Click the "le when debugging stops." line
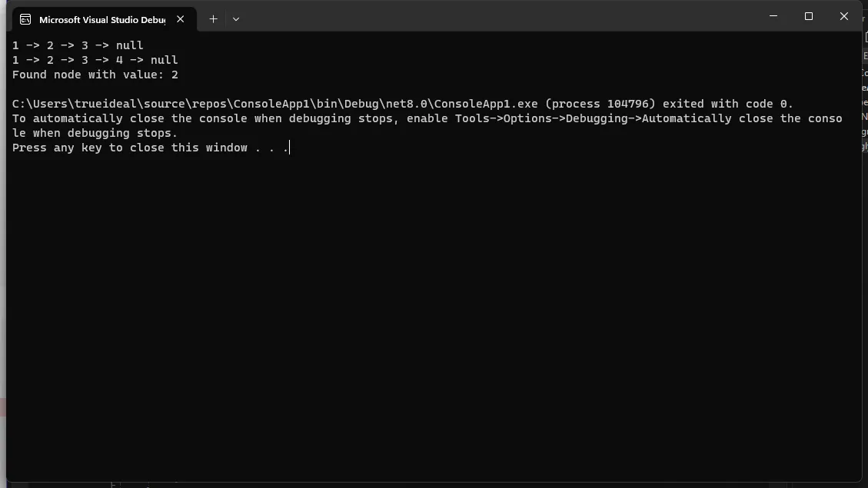The height and width of the screenshot is (488, 868). (x=95, y=133)
